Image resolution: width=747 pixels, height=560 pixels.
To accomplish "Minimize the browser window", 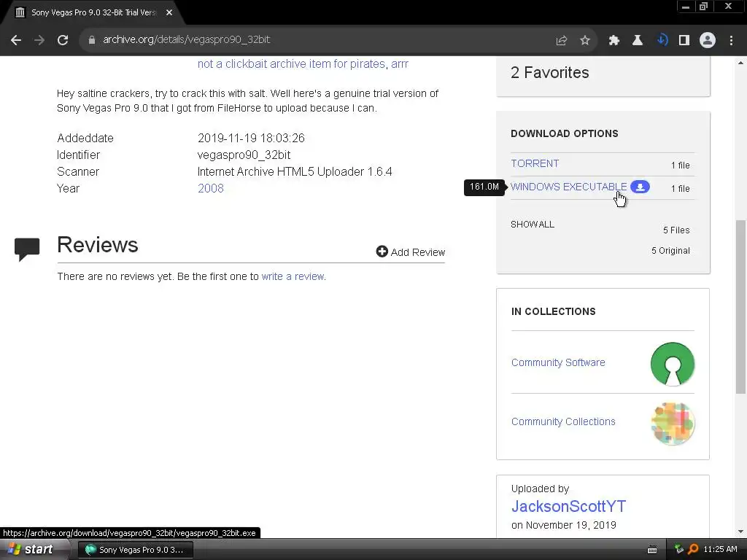I will point(686,6).
